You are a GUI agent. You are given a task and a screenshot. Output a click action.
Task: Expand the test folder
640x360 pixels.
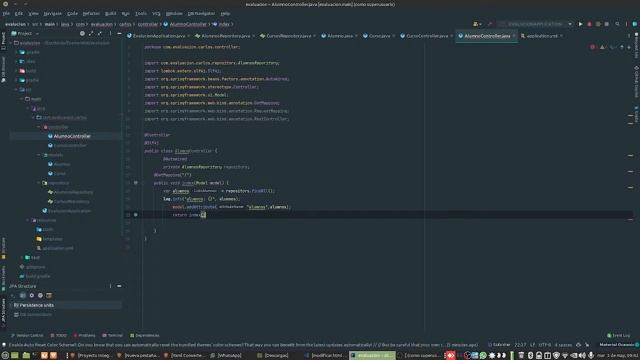coord(22,258)
